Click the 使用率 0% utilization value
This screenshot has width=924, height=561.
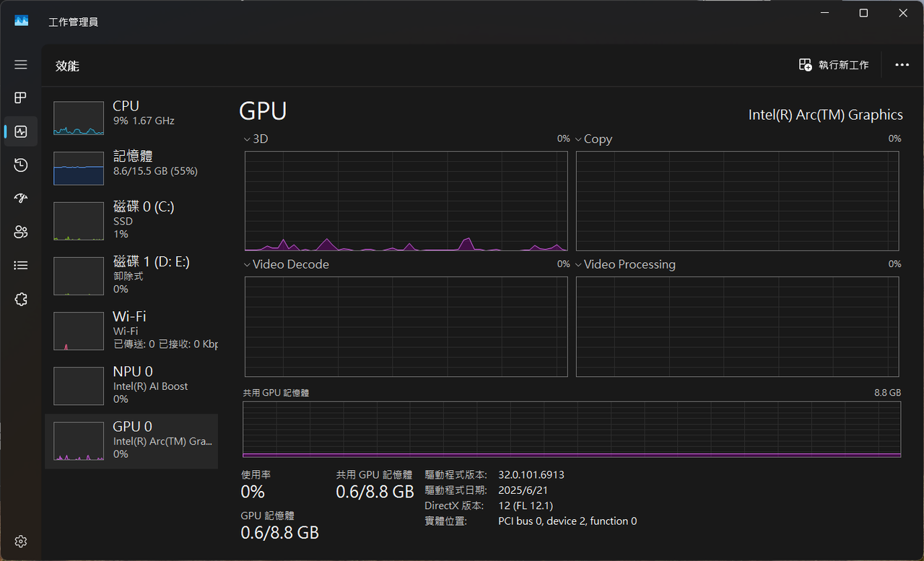tap(253, 492)
